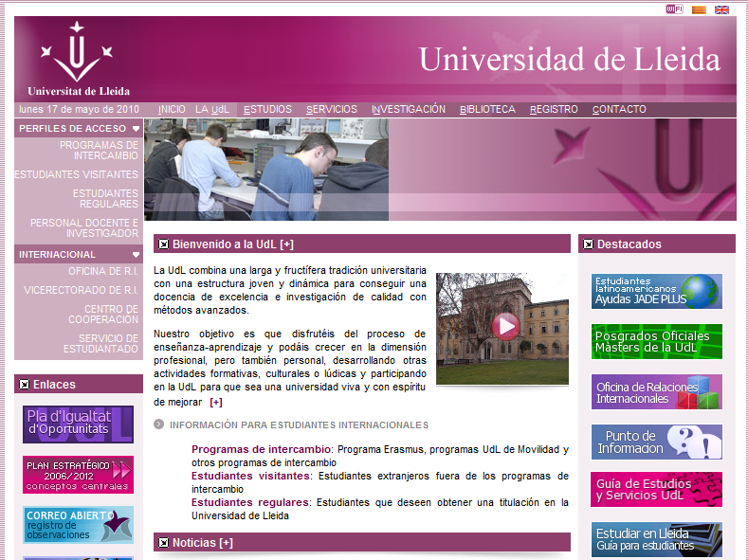
Task: Open the ESTUDIOS menu
Action: tap(267, 109)
